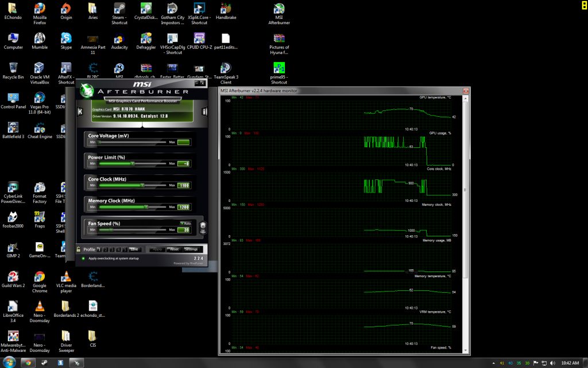Launch TeamSpeak 3 Client icon

226,74
